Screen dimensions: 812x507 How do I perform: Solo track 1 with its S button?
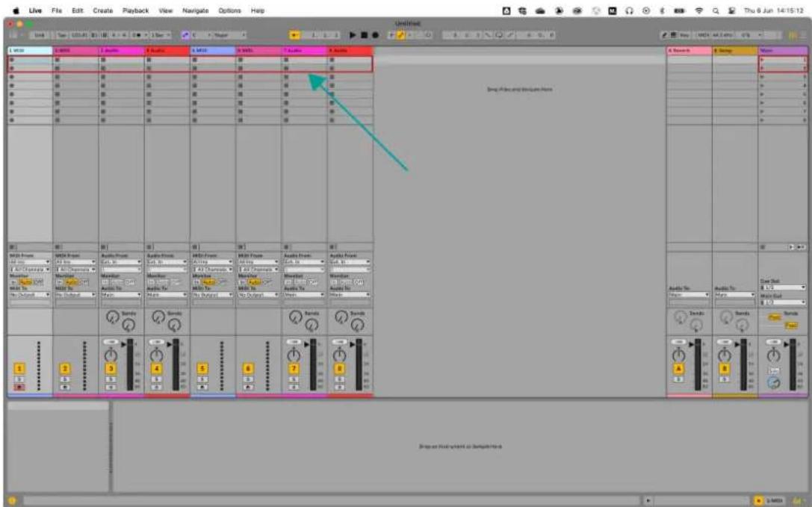(x=19, y=379)
